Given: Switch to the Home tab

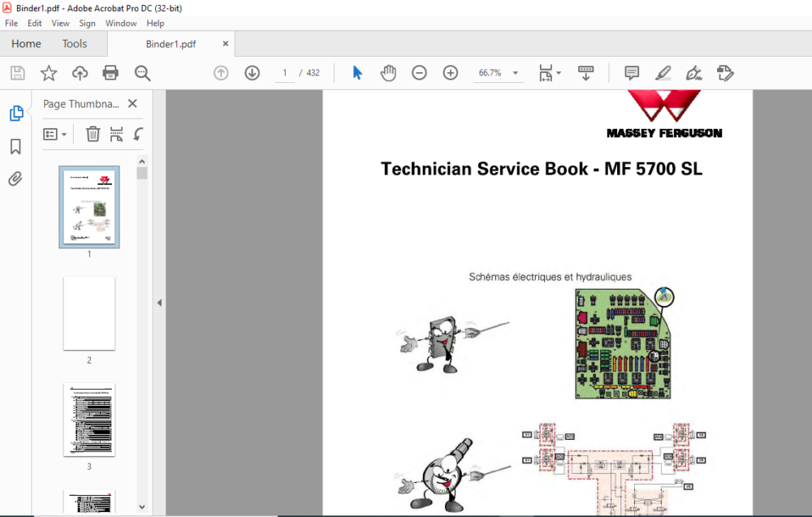Looking at the screenshot, I should pos(26,44).
